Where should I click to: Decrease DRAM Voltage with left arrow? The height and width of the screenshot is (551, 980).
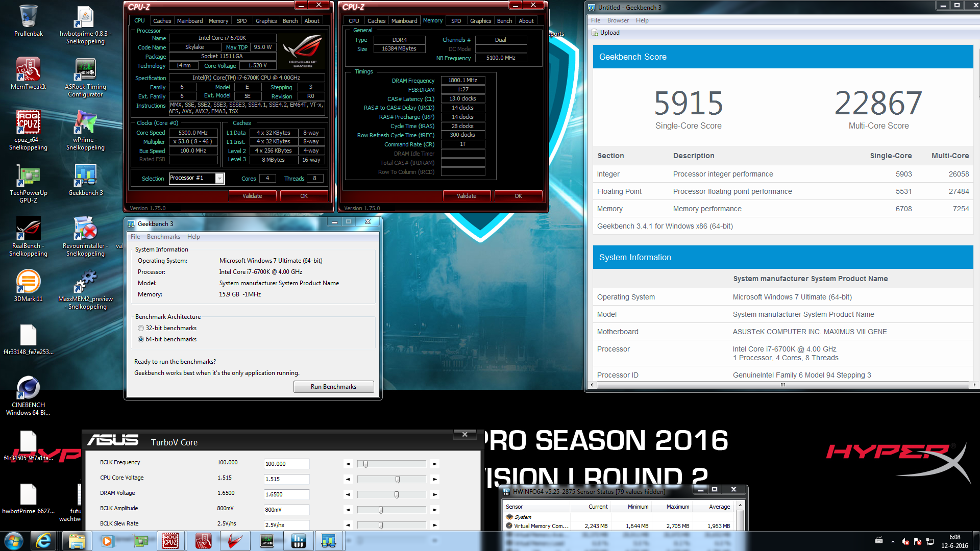tap(348, 495)
